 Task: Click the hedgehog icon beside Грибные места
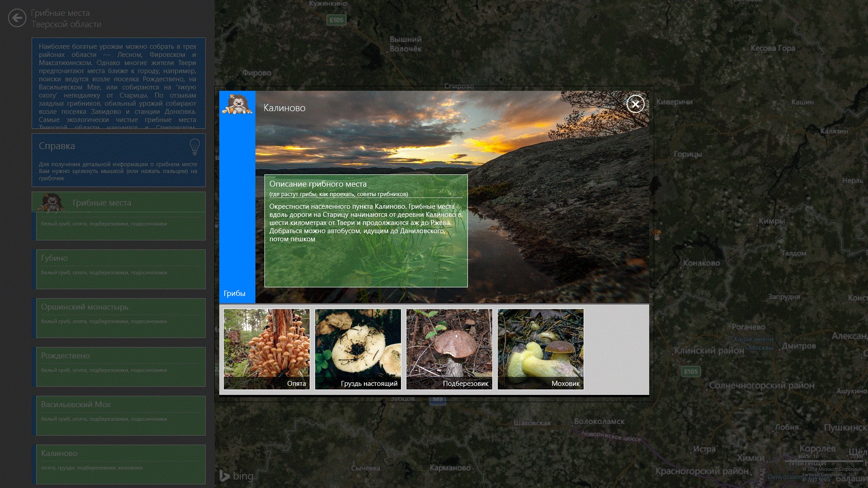click(51, 202)
